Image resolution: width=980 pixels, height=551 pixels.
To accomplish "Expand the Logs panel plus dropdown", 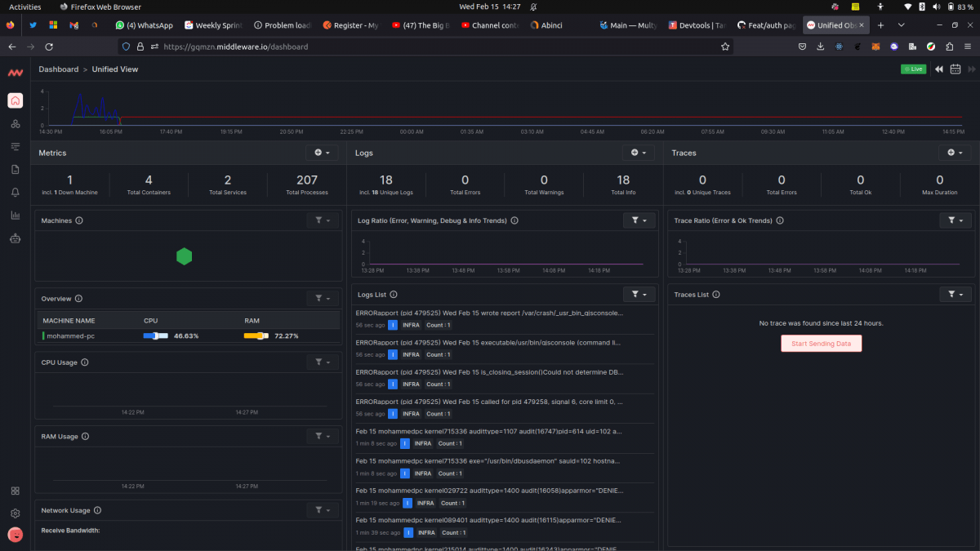I will click(639, 153).
